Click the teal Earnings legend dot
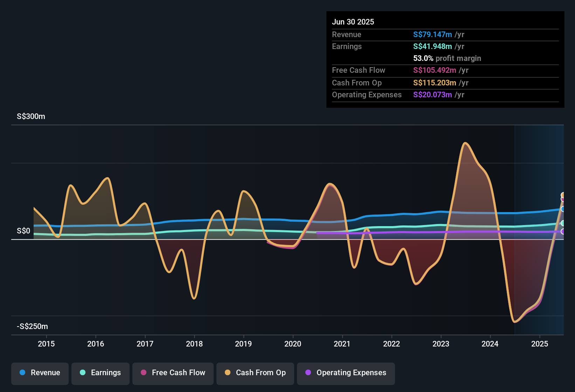 coord(83,373)
